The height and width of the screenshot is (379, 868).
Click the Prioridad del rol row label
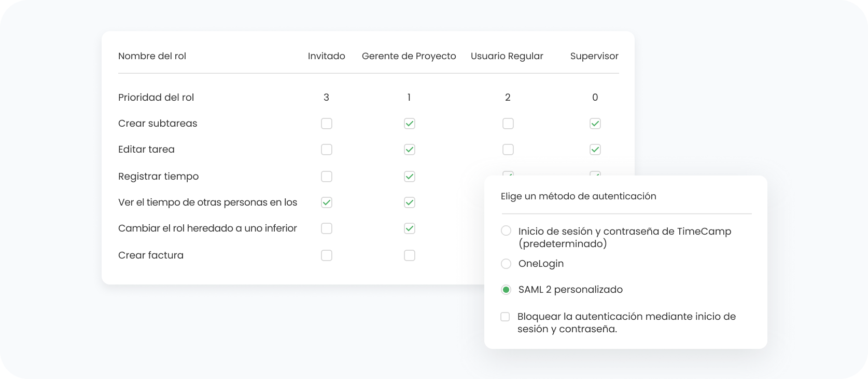tap(156, 98)
